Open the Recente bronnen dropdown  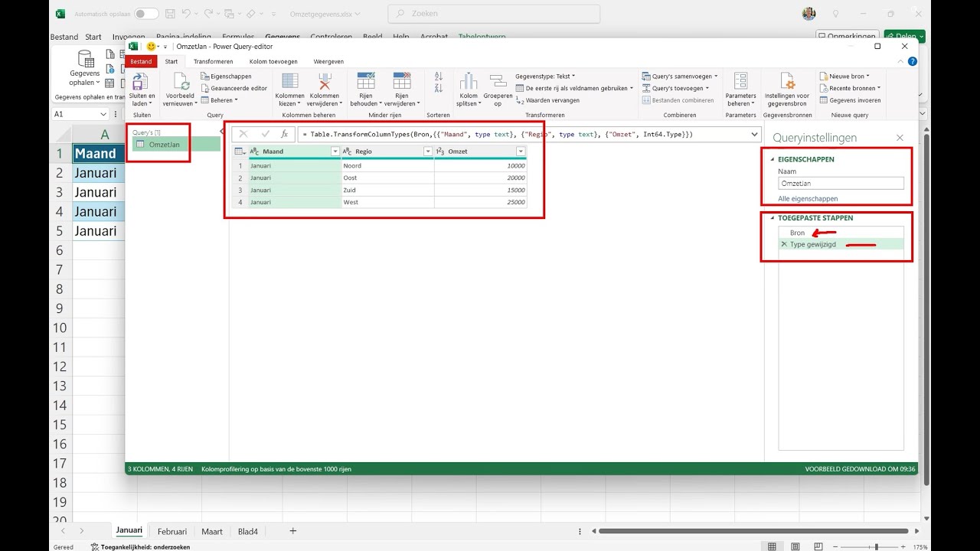click(850, 88)
